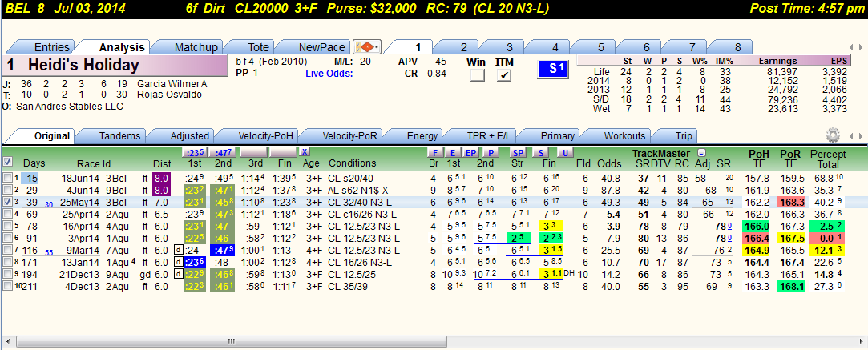Click the U button in header
Image resolution: width=868 pixels, height=350 pixels.
click(564, 152)
